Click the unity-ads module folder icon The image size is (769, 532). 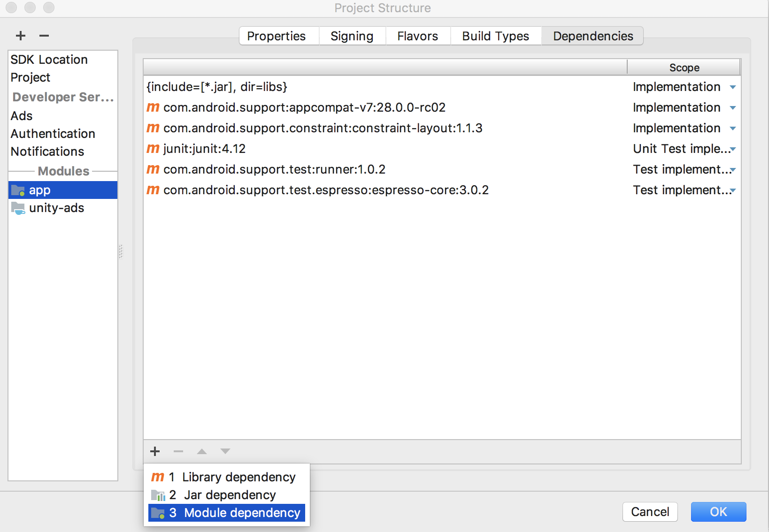[18, 208]
